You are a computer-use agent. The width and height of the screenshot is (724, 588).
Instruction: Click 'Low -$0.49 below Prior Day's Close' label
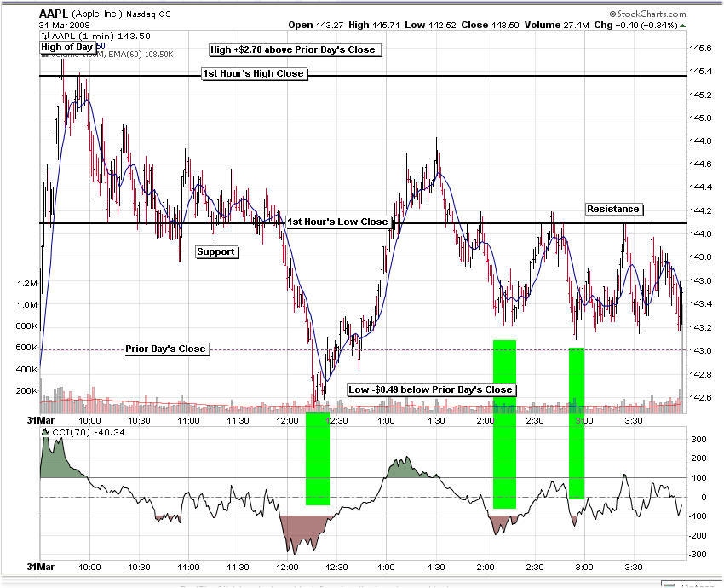click(x=431, y=389)
